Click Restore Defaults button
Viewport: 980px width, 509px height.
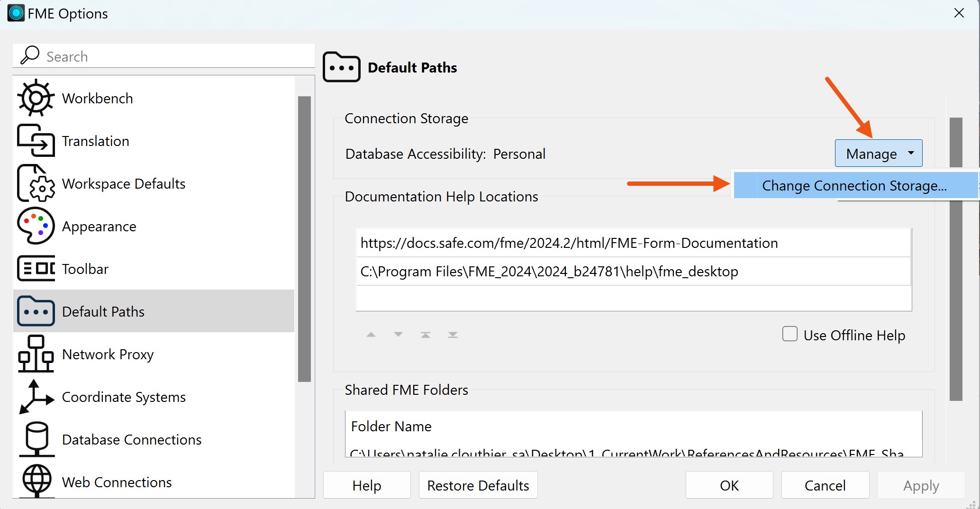click(478, 485)
